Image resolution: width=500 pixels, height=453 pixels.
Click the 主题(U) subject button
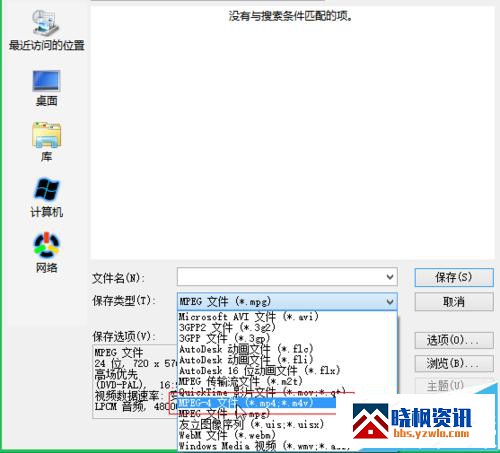click(446, 386)
